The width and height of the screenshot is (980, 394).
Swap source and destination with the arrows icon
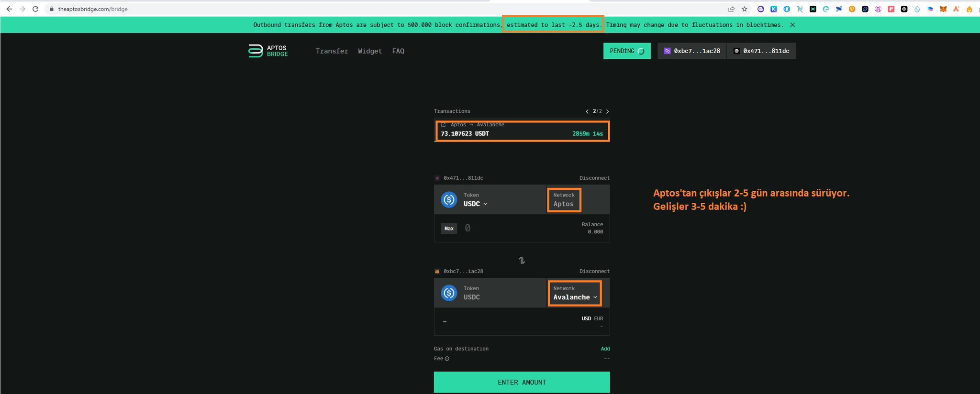click(x=522, y=261)
